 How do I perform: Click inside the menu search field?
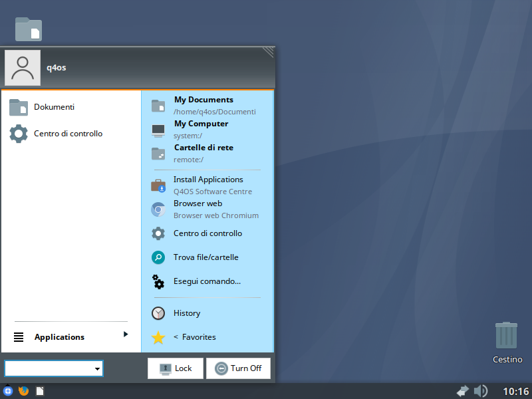(49, 368)
